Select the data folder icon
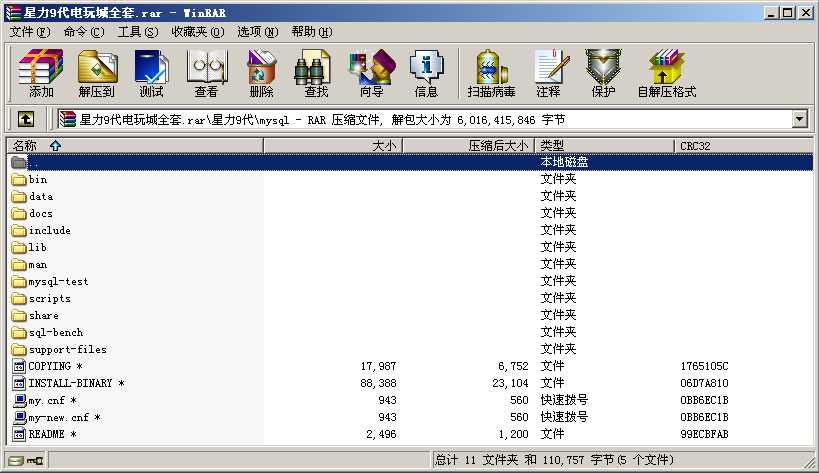This screenshot has width=819, height=473. point(19,197)
